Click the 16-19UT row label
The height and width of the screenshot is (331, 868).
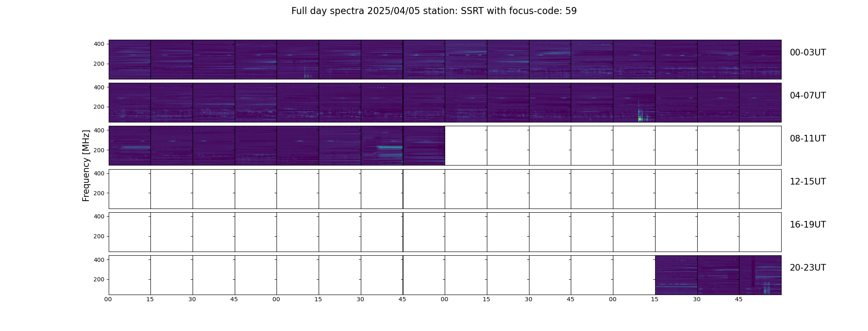(x=808, y=225)
